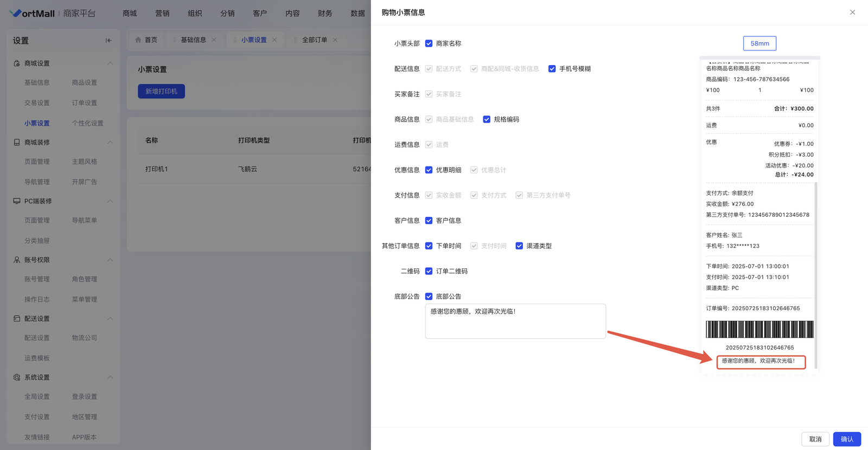Screen dimensions: 868x450
Task: Collapse the 商城设置 section chevron
Action: pyautogui.click(x=110, y=63)
